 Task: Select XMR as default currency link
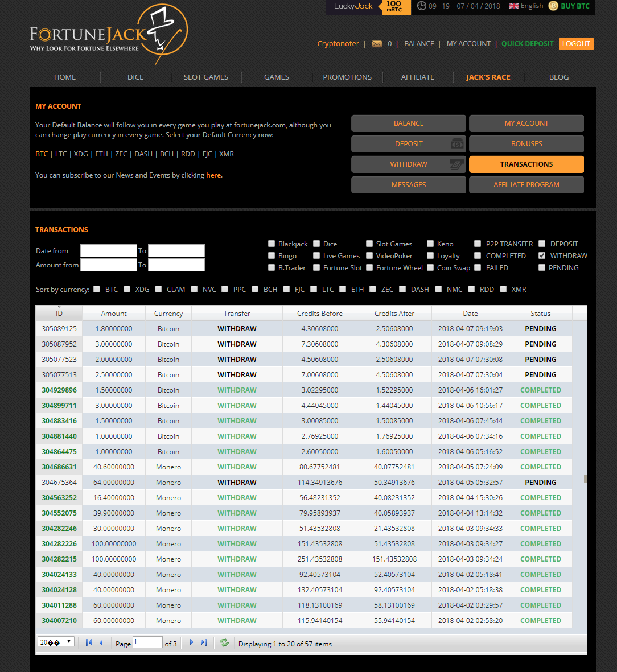coord(227,154)
